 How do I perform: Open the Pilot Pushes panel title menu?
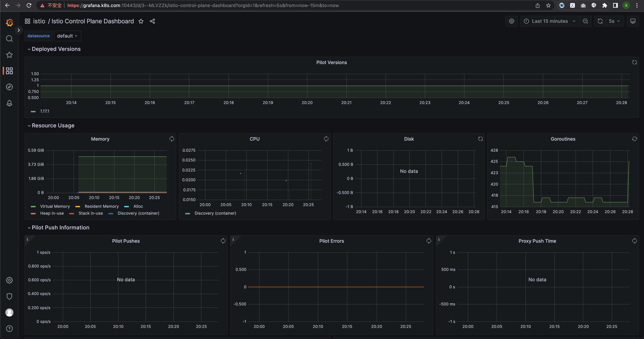[x=126, y=241]
